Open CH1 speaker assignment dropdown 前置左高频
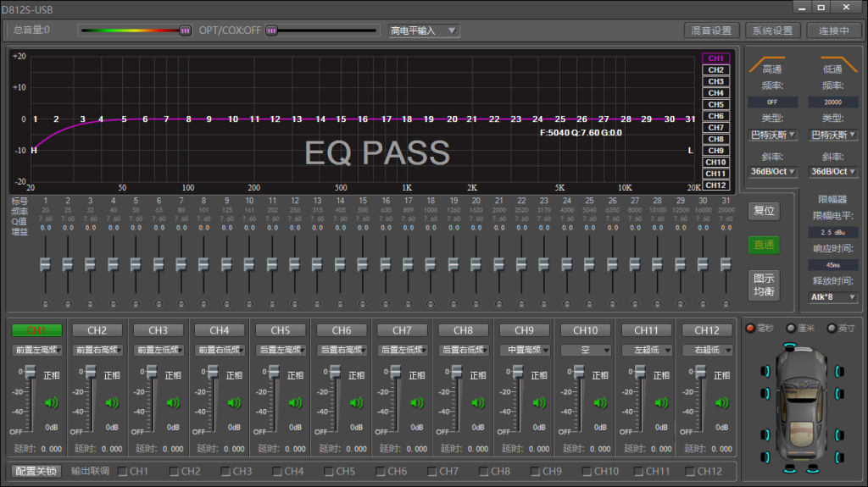The width and height of the screenshot is (868, 487). tap(37, 350)
